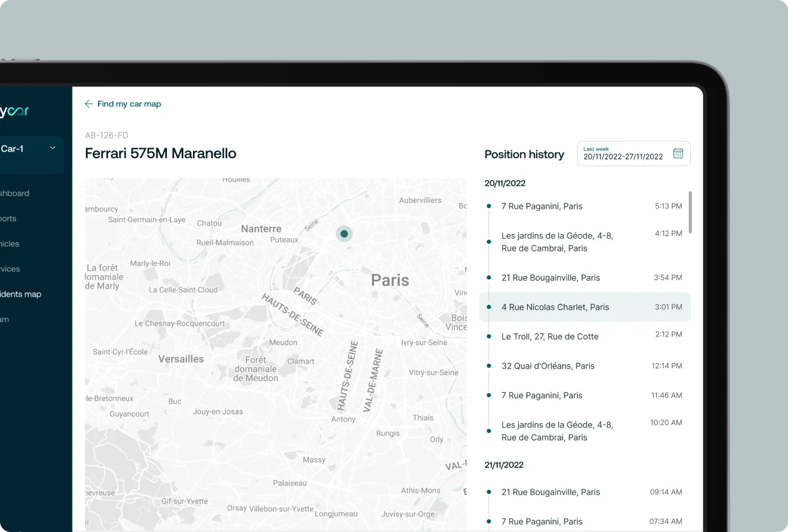Click the Ferrari 575M Maranello title

coord(160,153)
